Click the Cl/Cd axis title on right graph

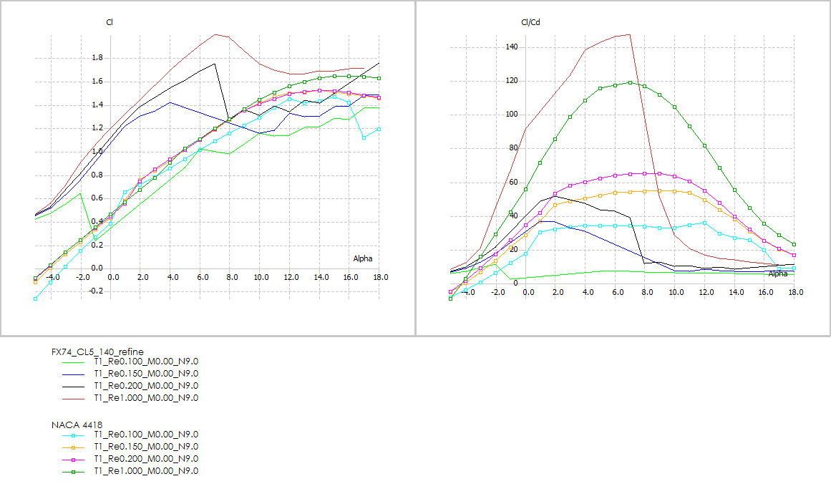[x=530, y=22]
